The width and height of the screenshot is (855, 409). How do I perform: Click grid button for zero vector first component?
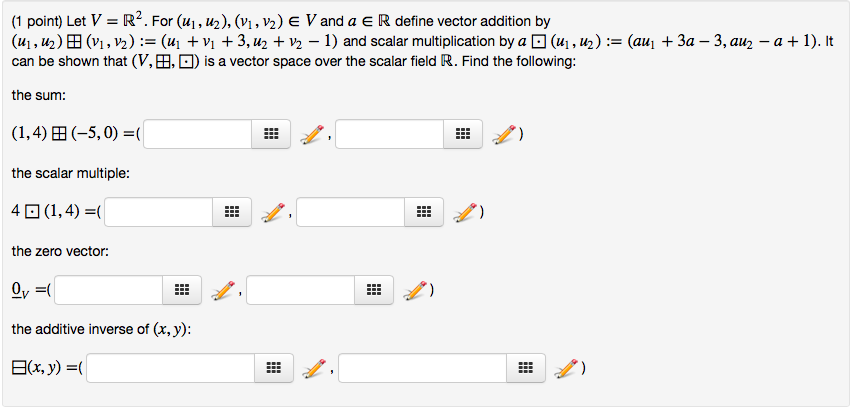182,290
